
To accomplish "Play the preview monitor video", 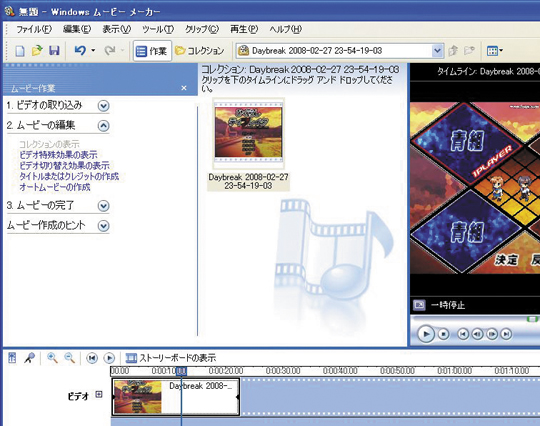I will [426, 334].
